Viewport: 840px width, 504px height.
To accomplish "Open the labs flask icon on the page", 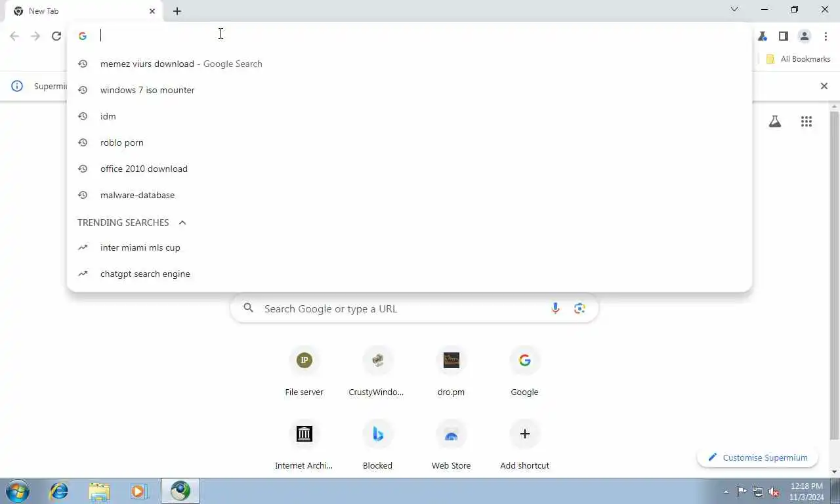I will [775, 121].
